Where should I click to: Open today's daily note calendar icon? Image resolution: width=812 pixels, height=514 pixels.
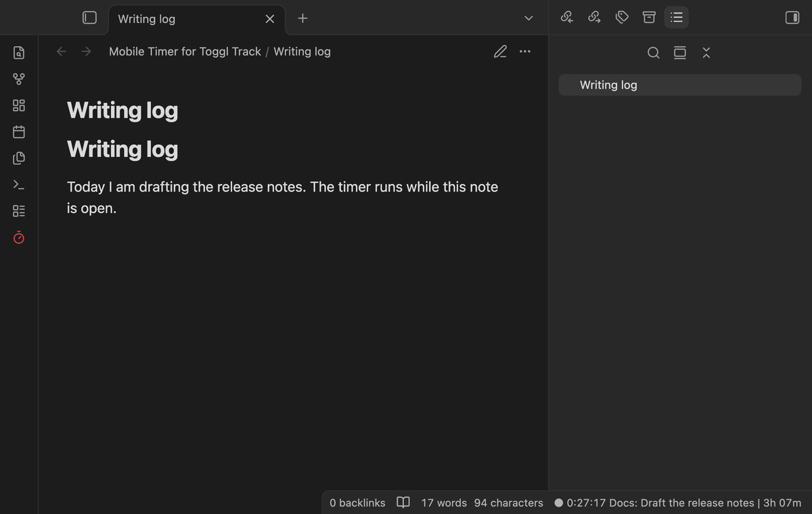[x=19, y=131]
